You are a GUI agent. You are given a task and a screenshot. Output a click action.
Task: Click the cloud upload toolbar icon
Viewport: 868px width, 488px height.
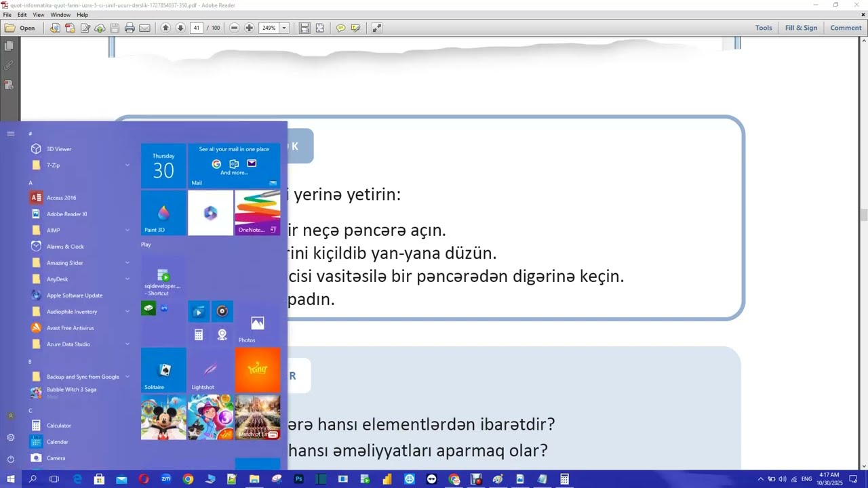pos(100,28)
